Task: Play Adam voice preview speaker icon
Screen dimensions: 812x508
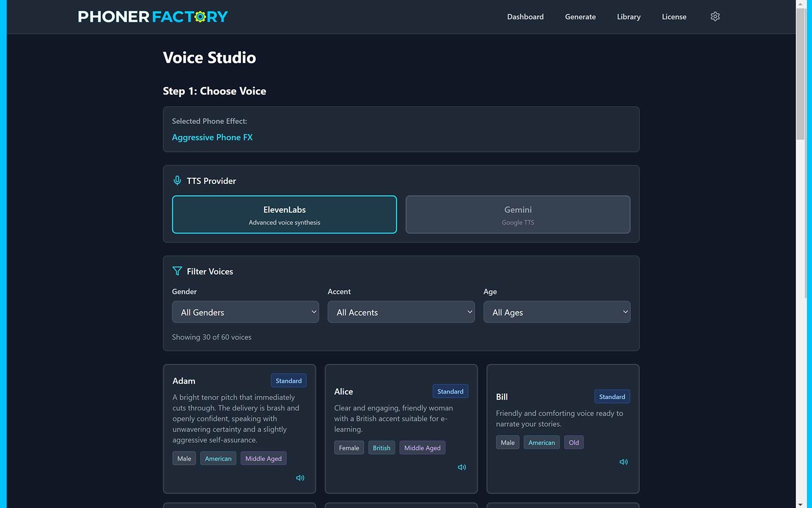Action: tap(300, 478)
